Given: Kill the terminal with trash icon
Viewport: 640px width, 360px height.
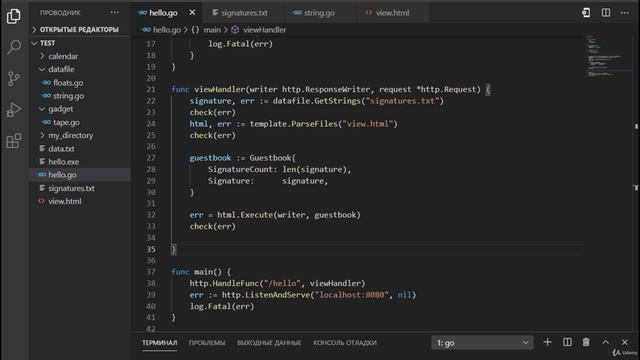Looking at the screenshot, I should [x=586, y=342].
